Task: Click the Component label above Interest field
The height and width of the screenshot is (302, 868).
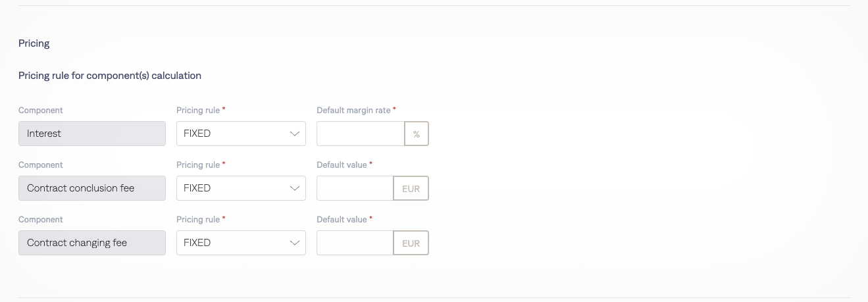Action: 41,111
